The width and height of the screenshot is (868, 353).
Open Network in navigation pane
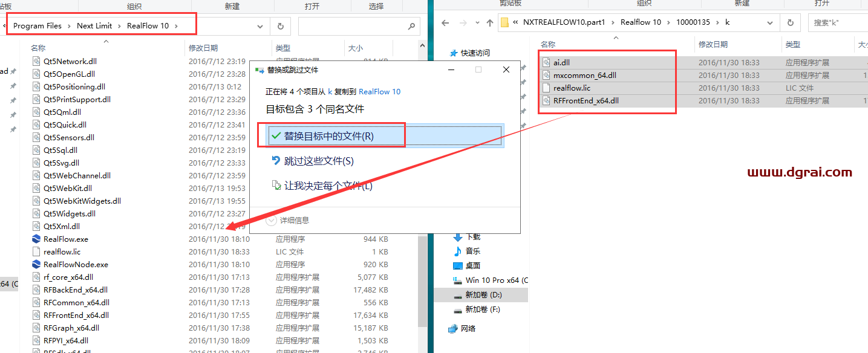[468, 328]
